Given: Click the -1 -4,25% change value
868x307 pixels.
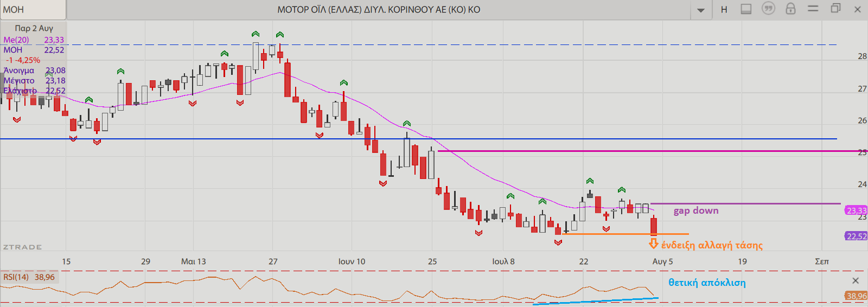Looking at the screenshot, I should tap(23, 60).
